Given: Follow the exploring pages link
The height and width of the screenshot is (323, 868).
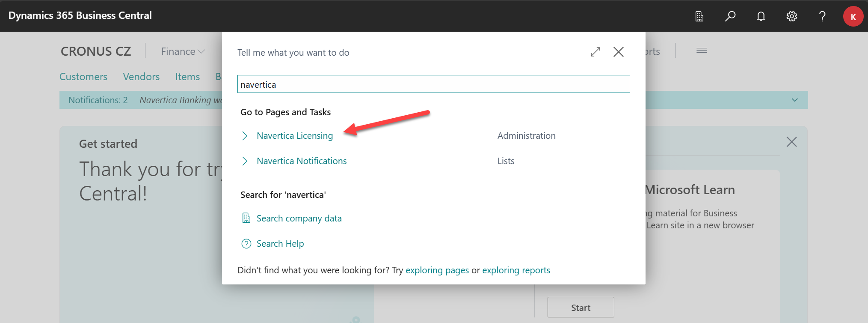Looking at the screenshot, I should 437,270.
